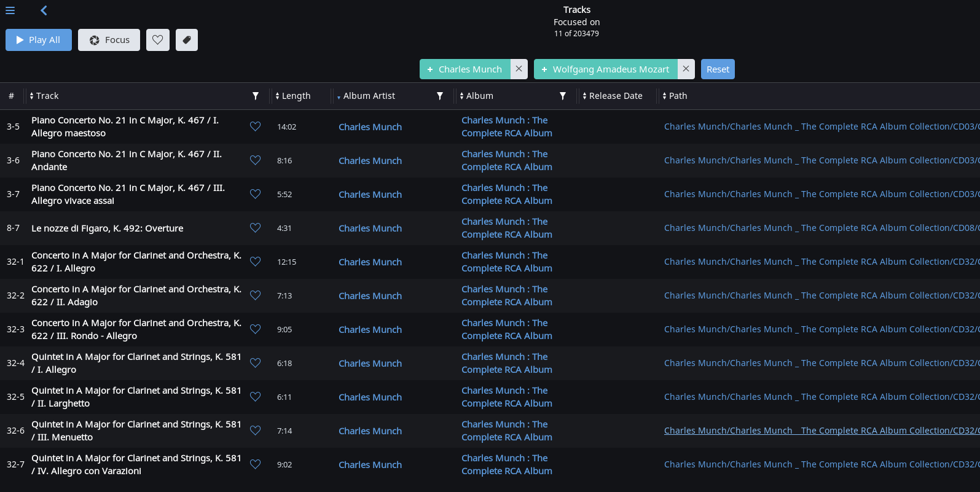Viewport: 980px width, 492px height.
Task: Favorite Le nozze di Figaro Overture
Action: (256, 228)
